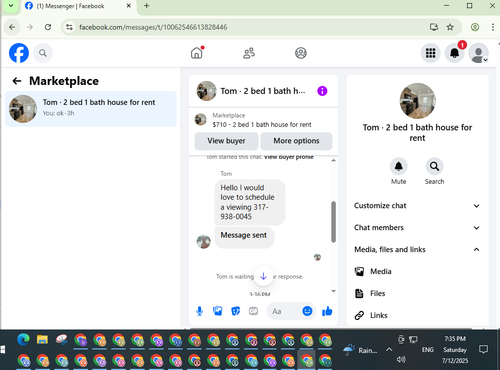Click the chat vertical scrollbar thumb

click(x=333, y=222)
